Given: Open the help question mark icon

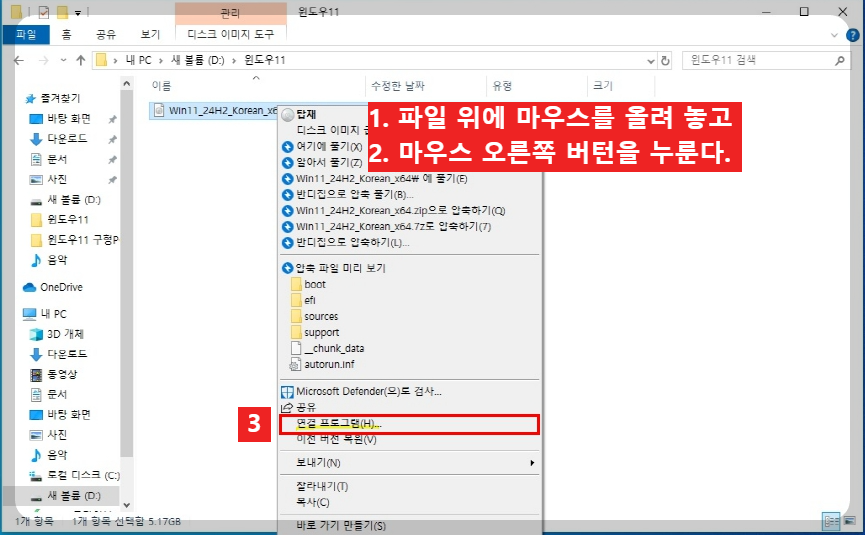Looking at the screenshot, I should [852, 35].
